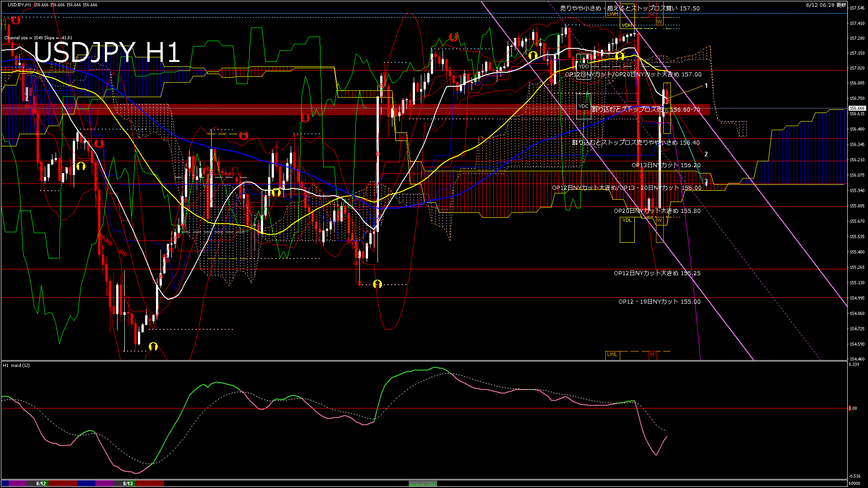
Task: Click the YDO yesterday-open label box
Action: point(583,66)
